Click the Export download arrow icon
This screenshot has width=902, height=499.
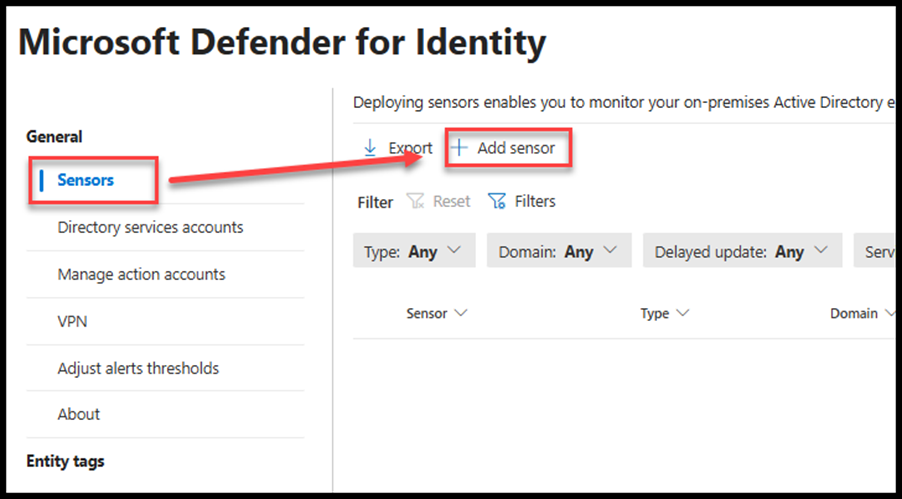(370, 148)
